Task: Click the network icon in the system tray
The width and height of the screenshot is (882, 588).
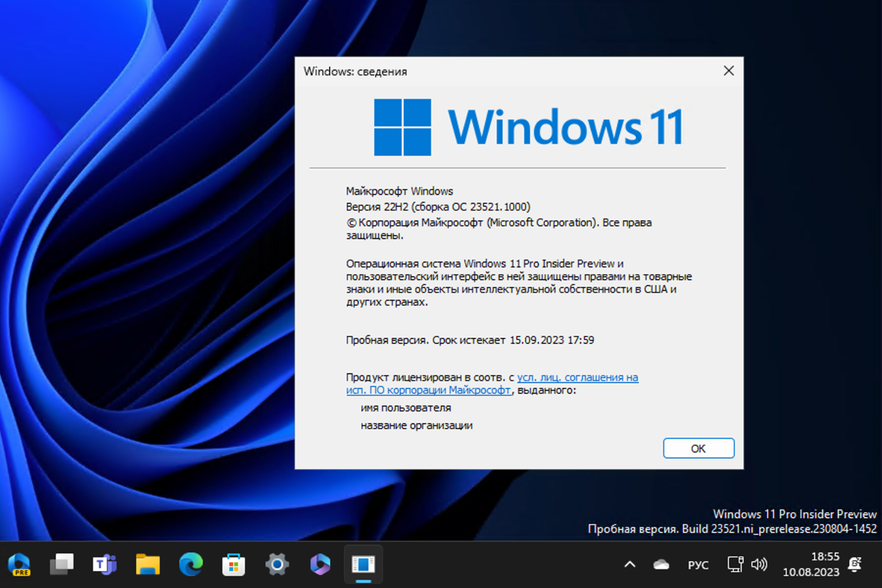Action: [734, 564]
